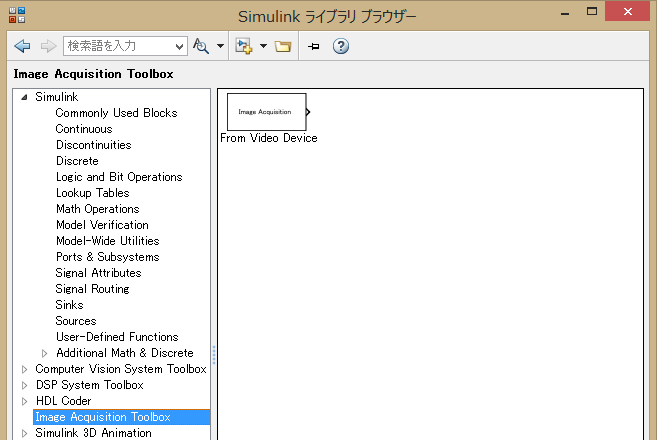
Task: Click the open folder icon
Action: tap(283, 46)
